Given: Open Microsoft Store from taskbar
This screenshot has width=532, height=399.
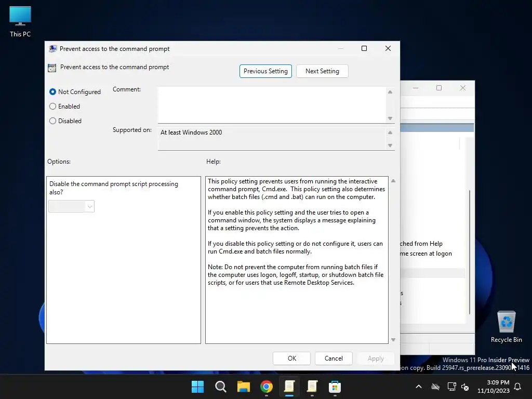Looking at the screenshot, I should click(335, 387).
